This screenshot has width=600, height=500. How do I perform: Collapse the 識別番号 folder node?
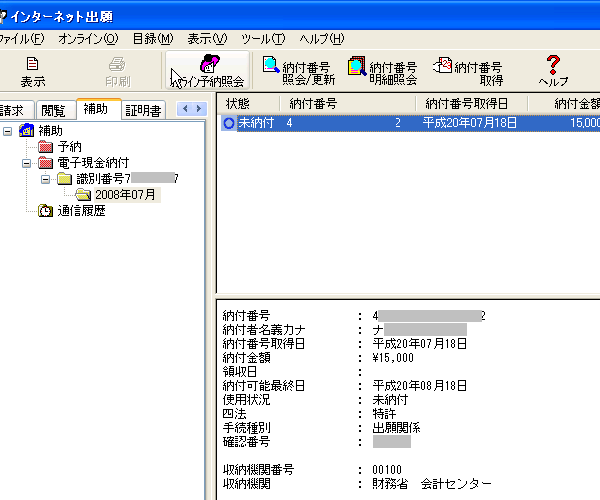[x=46, y=179]
